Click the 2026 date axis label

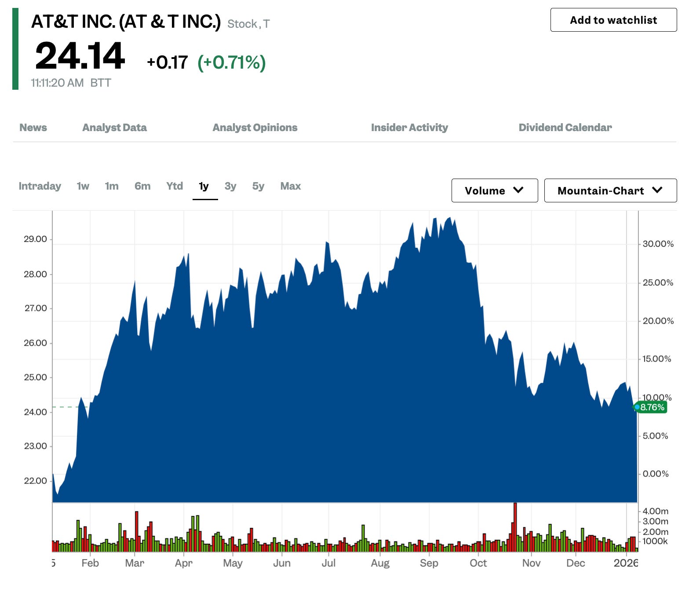[x=626, y=563]
